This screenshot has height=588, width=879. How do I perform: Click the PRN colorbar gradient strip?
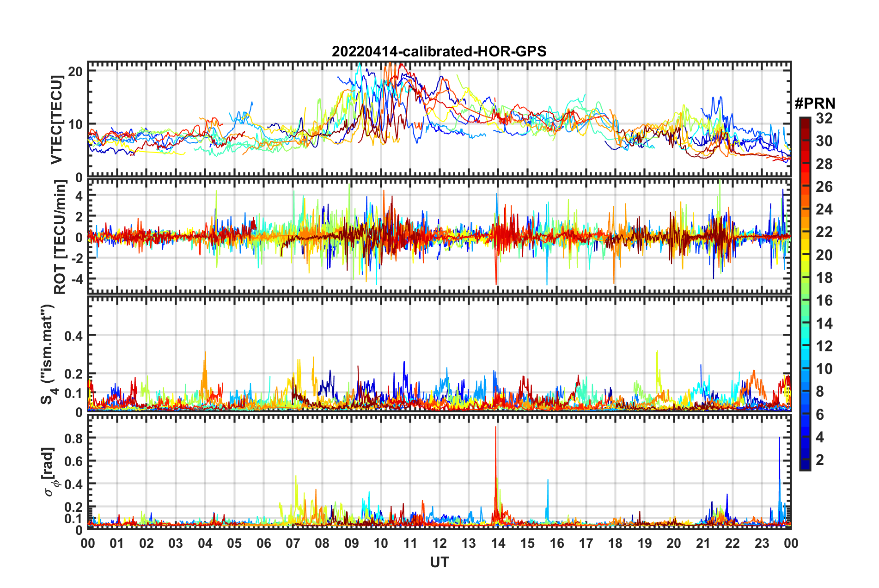[x=805, y=294]
